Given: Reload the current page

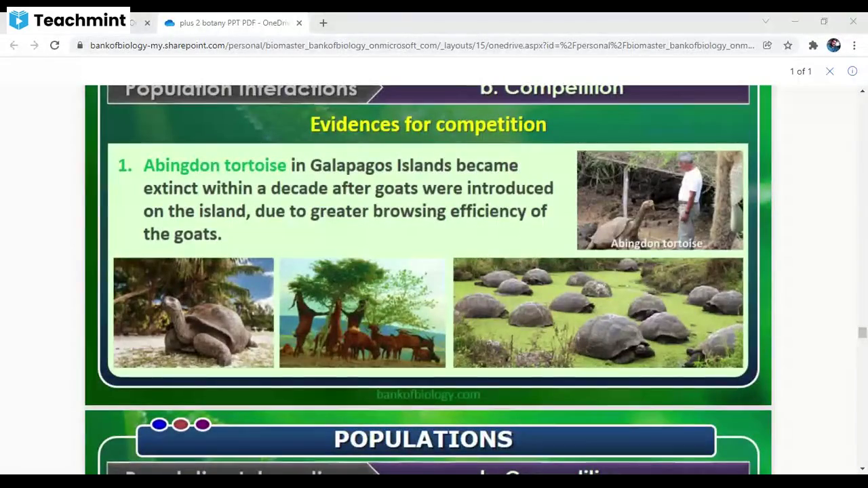Looking at the screenshot, I should click(x=55, y=45).
